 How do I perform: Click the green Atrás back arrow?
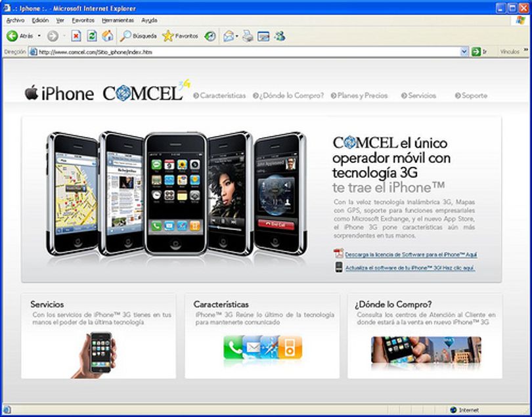(x=12, y=35)
